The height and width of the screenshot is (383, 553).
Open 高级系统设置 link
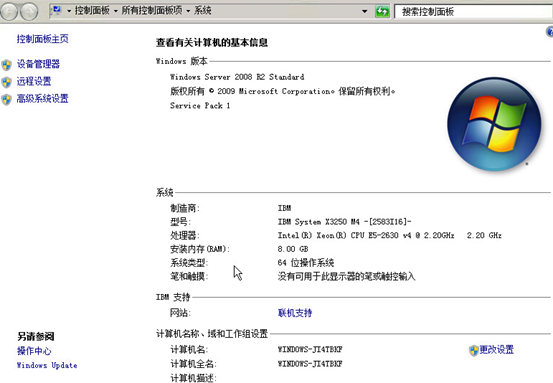click(42, 98)
